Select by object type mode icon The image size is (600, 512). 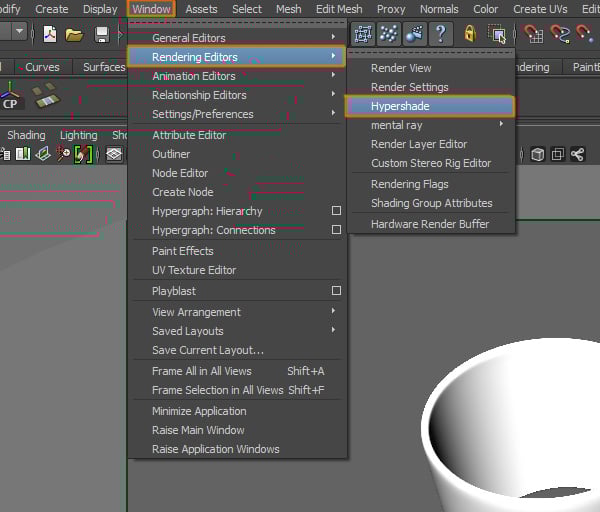pyautogui.click(x=389, y=34)
